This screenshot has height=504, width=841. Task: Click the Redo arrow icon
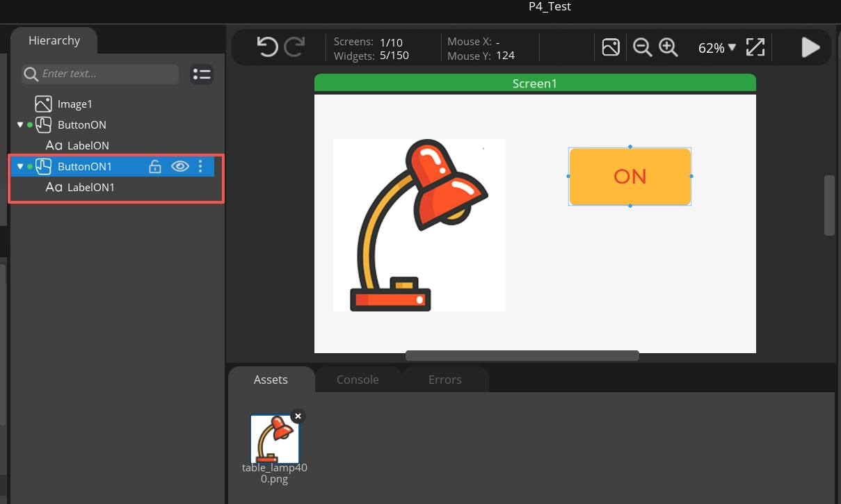click(294, 47)
